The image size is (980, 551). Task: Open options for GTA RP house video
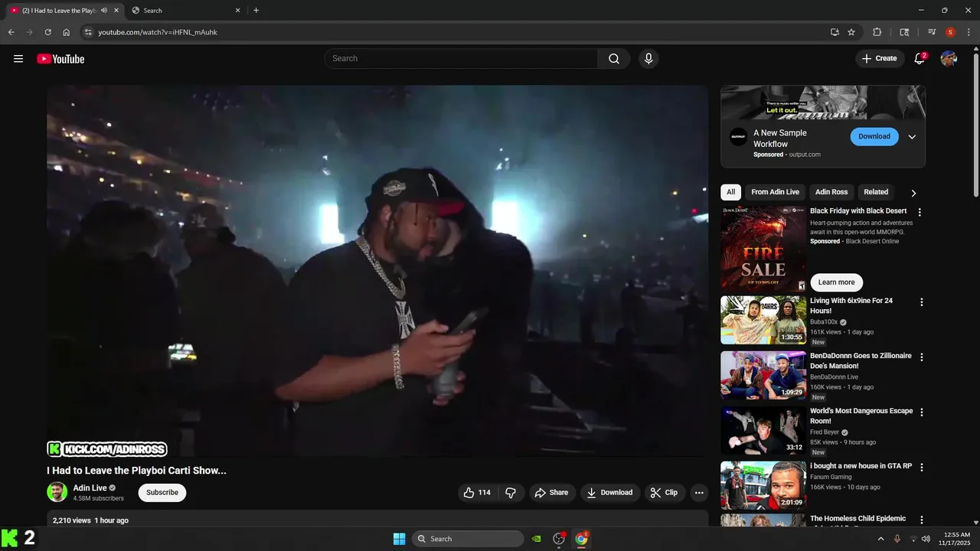(x=922, y=468)
